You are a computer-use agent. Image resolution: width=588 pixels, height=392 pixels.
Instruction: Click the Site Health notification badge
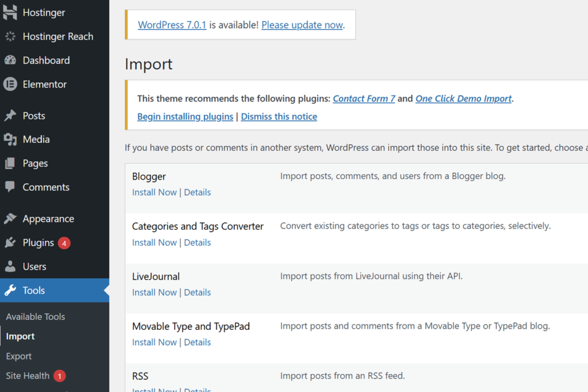pos(59,376)
